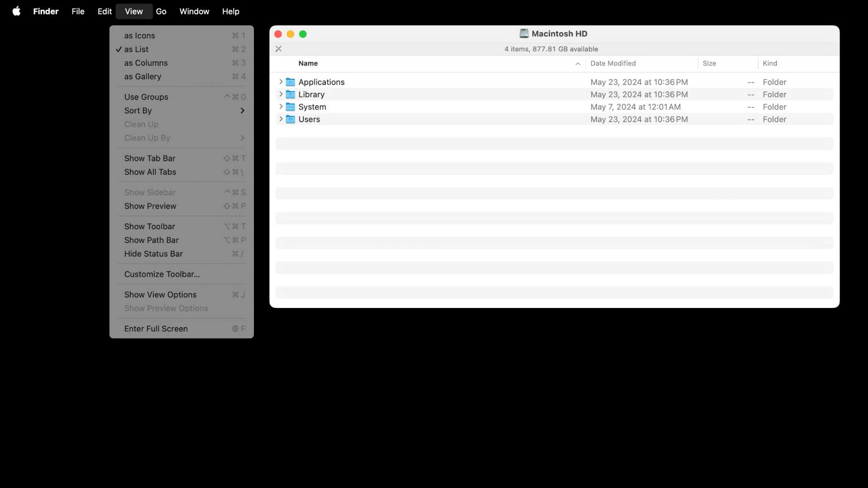Enable Use Groups
Image resolution: width=868 pixels, height=488 pixels.
146,97
